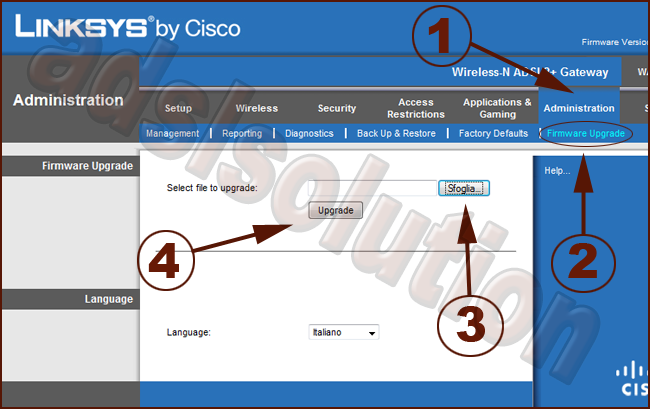Click the Administration tab
Image resolution: width=650 pixels, height=409 pixels.
[x=578, y=108]
